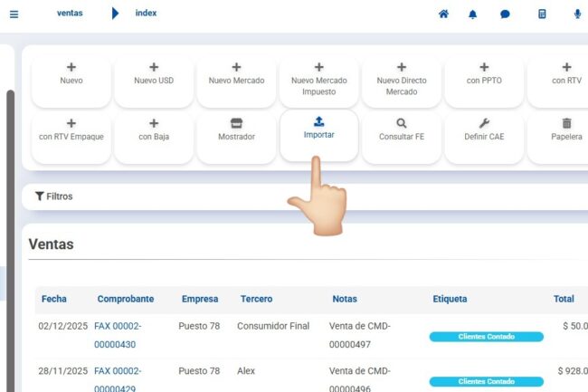The image size is (588, 392).
Task: Open chat messages bubble icon
Action: (505, 14)
